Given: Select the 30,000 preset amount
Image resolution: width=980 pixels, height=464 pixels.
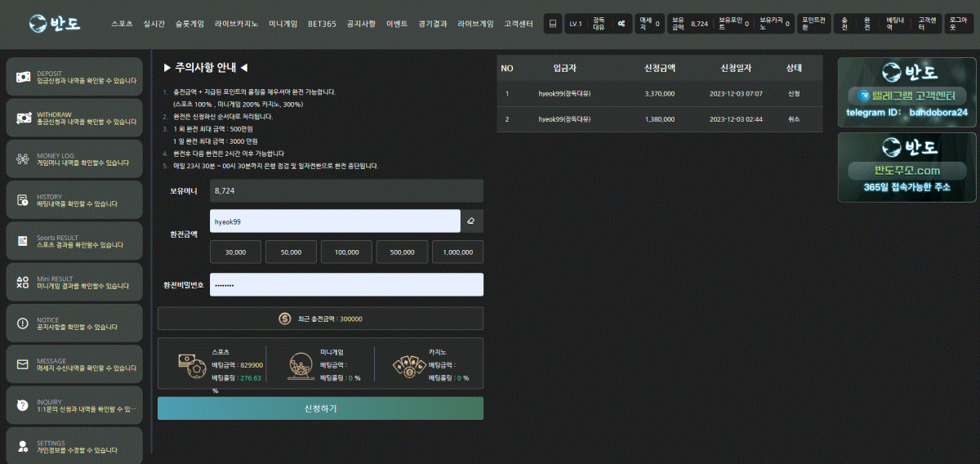Looking at the screenshot, I should (x=235, y=252).
